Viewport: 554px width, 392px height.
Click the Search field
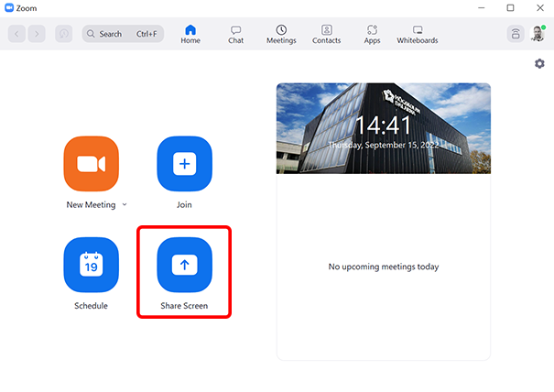[x=123, y=34]
